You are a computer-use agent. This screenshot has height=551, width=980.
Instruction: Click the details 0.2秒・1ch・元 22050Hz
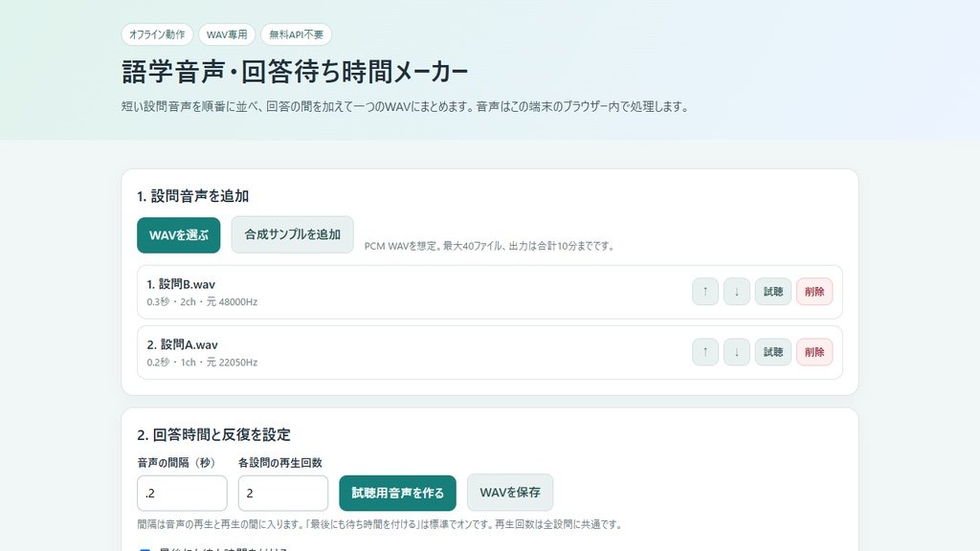click(x=202, y=363)
